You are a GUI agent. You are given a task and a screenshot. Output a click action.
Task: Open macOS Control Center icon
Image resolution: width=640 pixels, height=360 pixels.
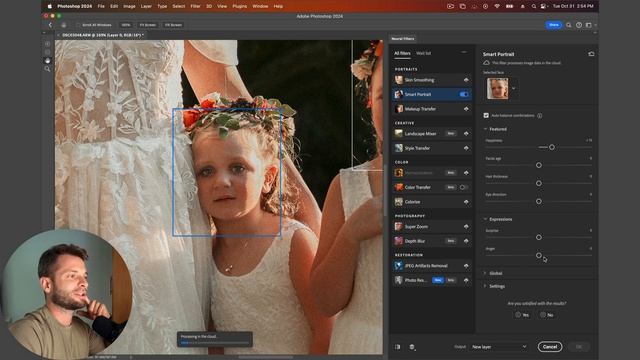(x=544, y=6)
